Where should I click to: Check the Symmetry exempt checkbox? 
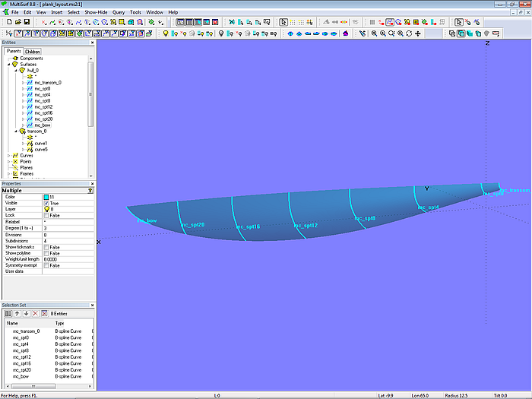[46, 265]
